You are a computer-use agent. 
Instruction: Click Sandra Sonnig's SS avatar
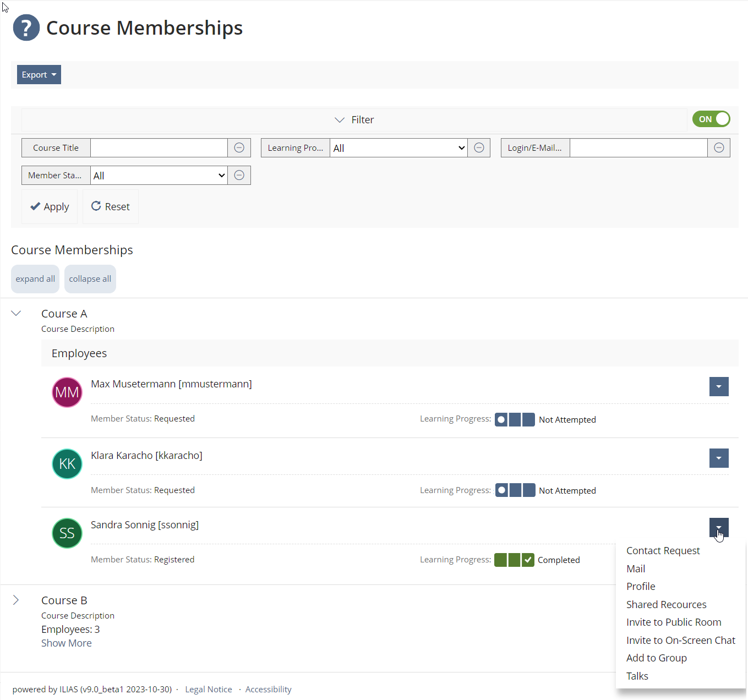pyautogui.click(x=67, y=533)
